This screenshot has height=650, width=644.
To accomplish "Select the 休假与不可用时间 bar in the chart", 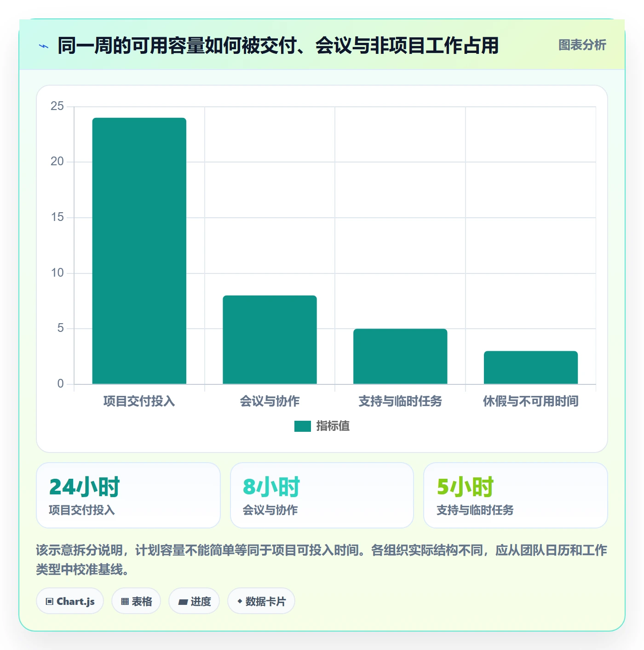I will point(531,367).
